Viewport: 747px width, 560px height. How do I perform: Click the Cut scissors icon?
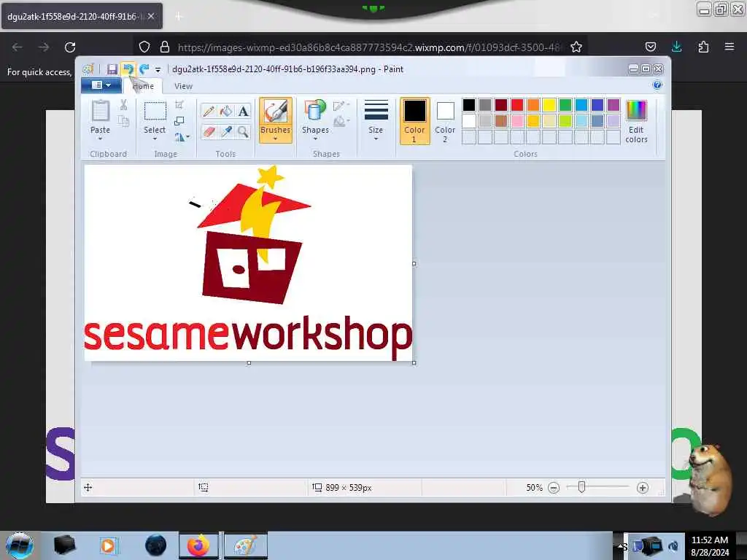tap(123, 105)
